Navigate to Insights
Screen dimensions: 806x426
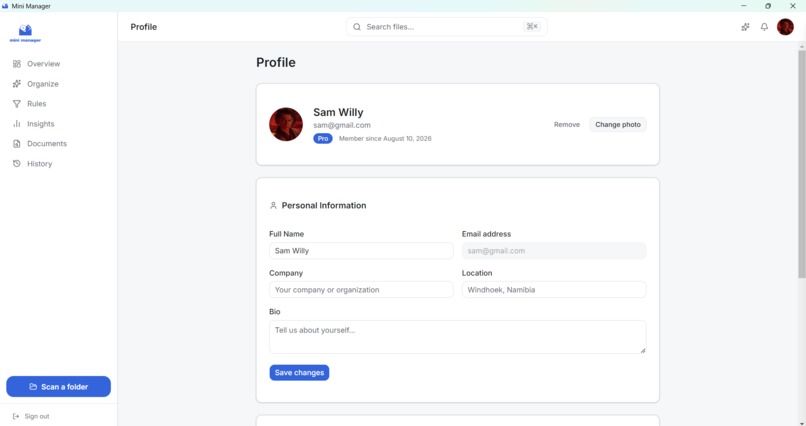coord(41,124)
